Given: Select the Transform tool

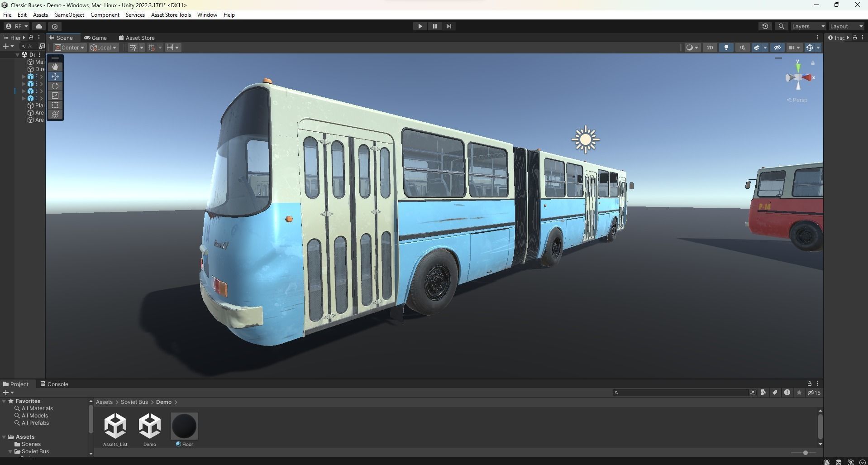Looking at the screenshot, I should (55, 115).
